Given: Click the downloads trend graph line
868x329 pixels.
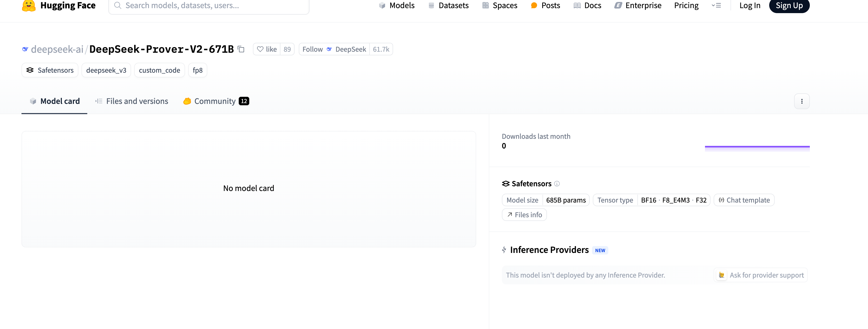Looking at the screenshot, I should tap(757, 146).
